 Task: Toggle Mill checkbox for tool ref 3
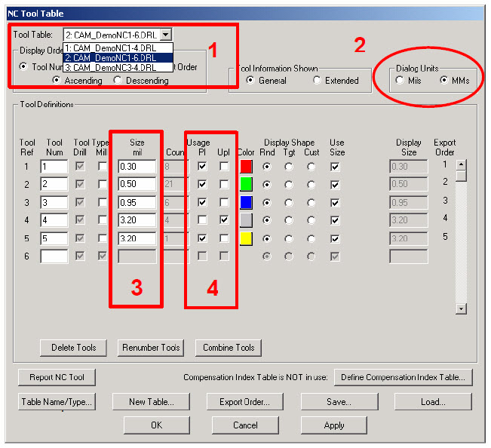102,203
